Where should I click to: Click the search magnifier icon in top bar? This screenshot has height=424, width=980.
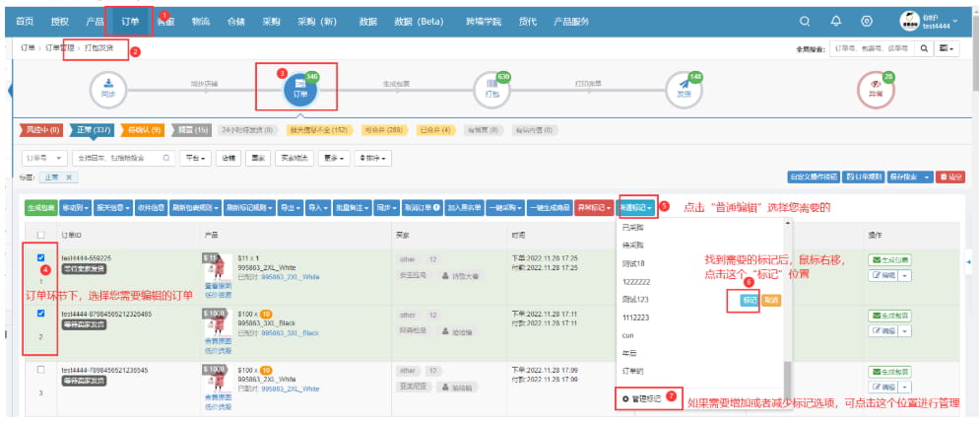[x=806, y=21]
